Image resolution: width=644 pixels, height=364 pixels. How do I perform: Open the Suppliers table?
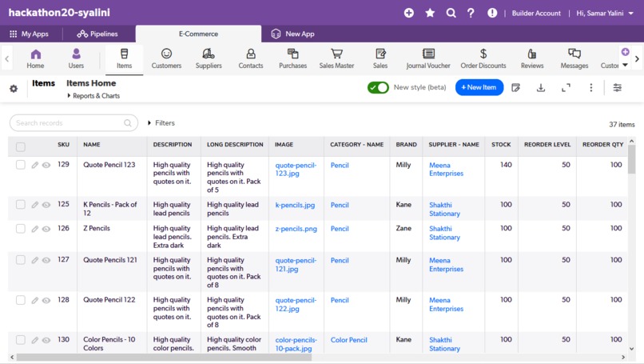(209, 59)
